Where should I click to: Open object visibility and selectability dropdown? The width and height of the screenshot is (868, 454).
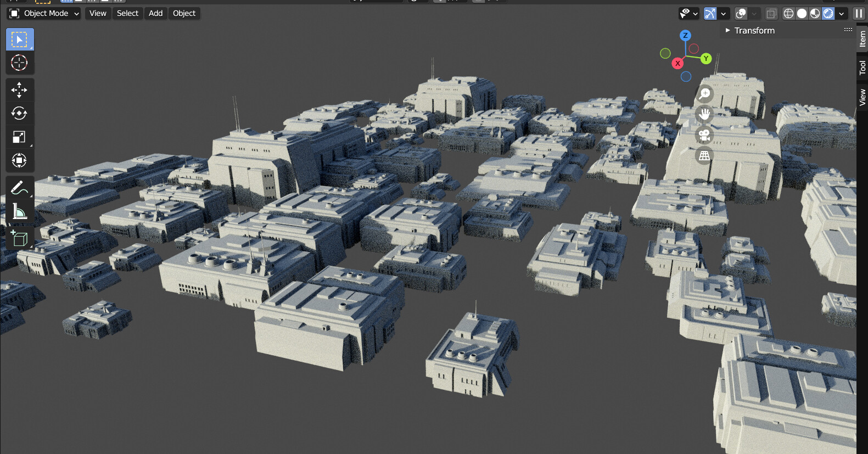(x=688, y=13)
